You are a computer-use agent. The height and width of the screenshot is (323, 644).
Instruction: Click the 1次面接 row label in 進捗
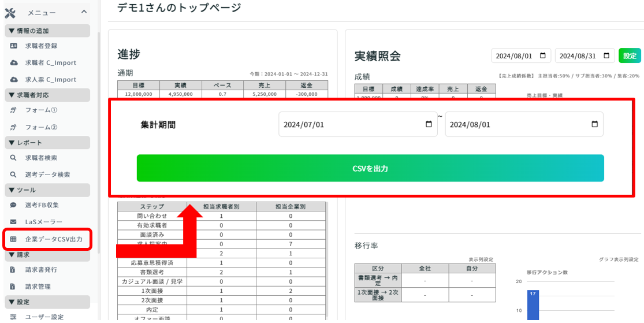[152, 291]
